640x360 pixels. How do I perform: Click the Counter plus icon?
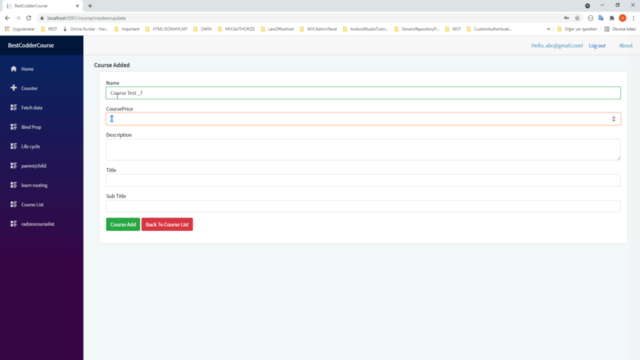13,88
